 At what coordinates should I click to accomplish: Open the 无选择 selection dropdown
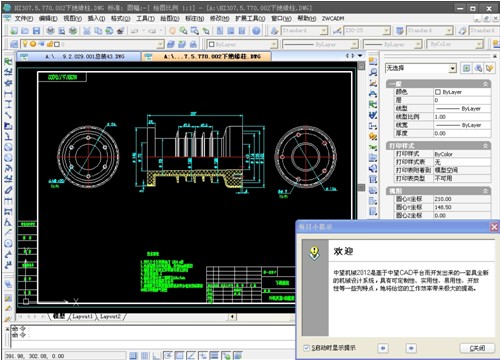coord(421,68)
